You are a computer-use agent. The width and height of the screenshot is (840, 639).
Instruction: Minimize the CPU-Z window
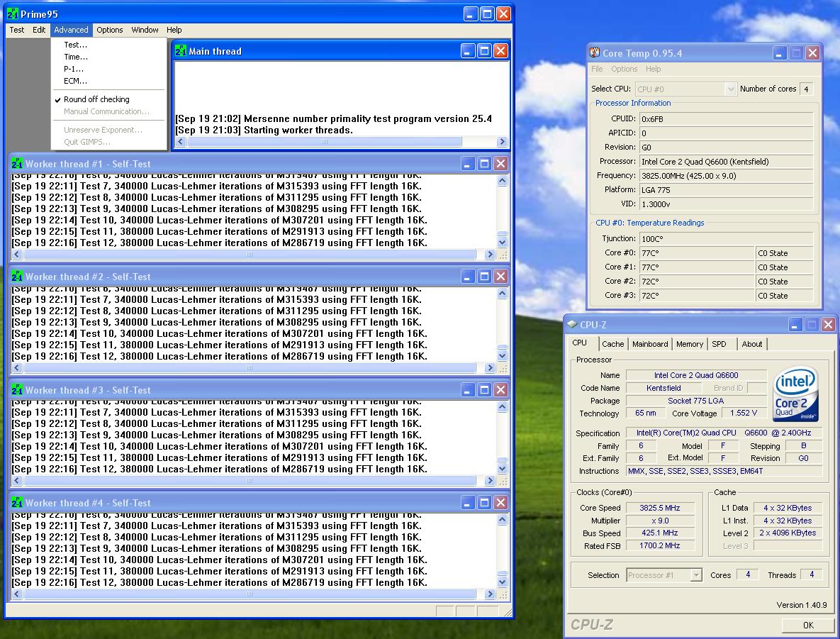tap(795, 324)
